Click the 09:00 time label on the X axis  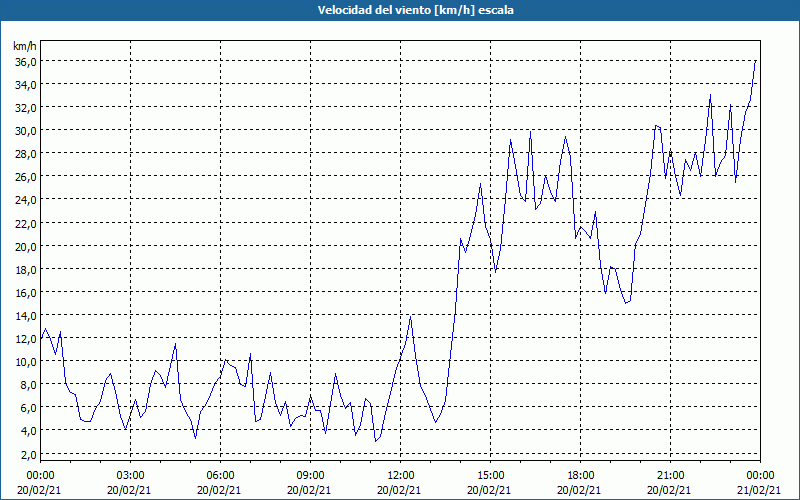point(310,476)
